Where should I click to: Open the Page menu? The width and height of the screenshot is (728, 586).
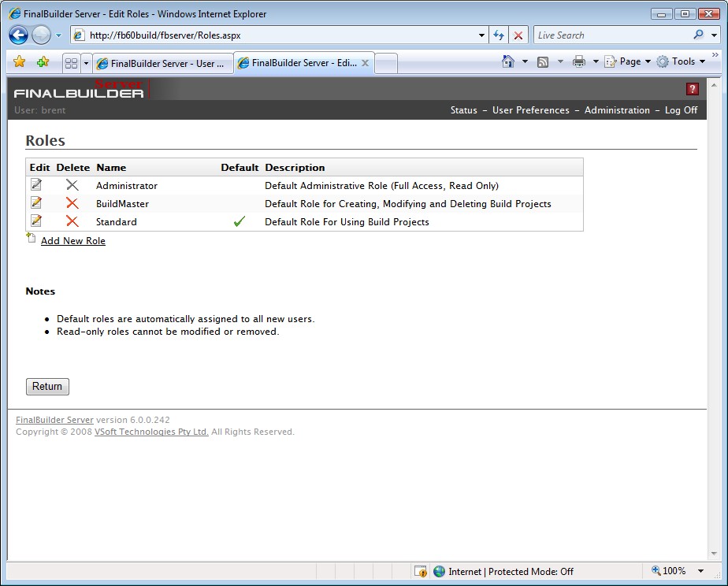[x=627, y=61]
